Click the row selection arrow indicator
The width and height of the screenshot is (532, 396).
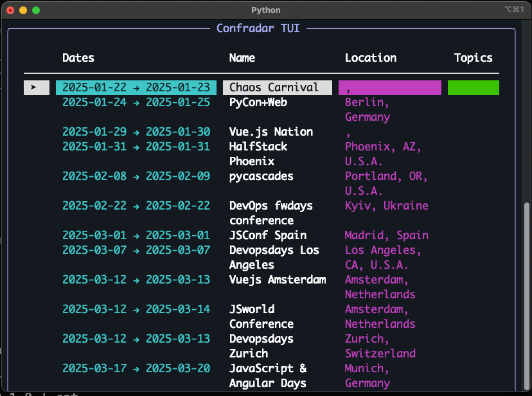point(37,87)
